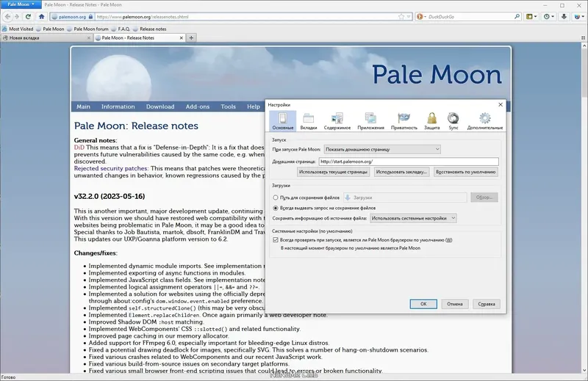Open the Pale Moon status toolbar icon menu

[x=579, y=16]
